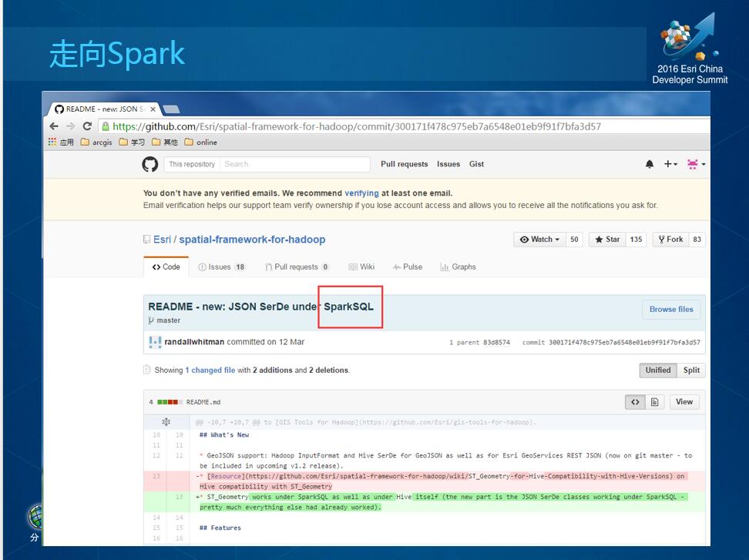The width and height of the screenshot is (749, 560).
Task: Select the Graphs tab
Action: point(458,267)
